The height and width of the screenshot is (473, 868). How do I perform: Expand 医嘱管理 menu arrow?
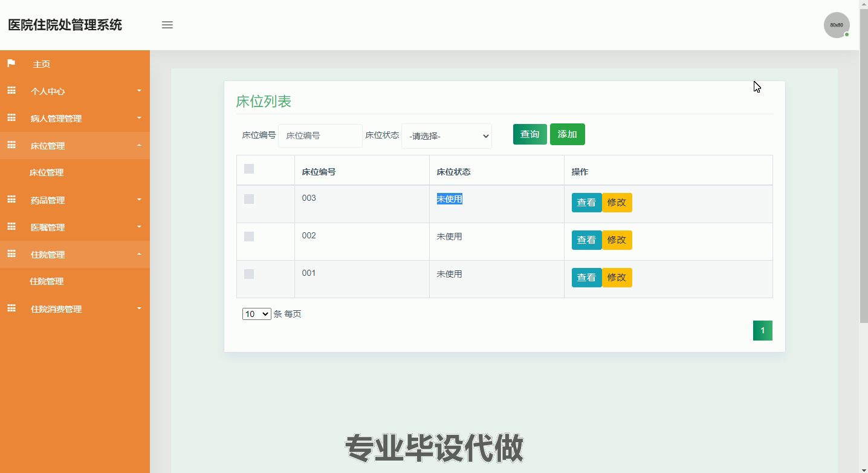tap(139, 227)
